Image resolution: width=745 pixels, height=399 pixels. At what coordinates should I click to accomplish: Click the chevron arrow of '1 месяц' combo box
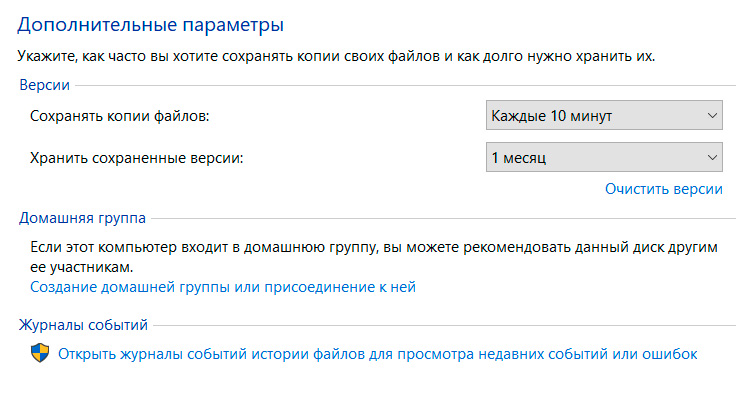pos(712,157)
